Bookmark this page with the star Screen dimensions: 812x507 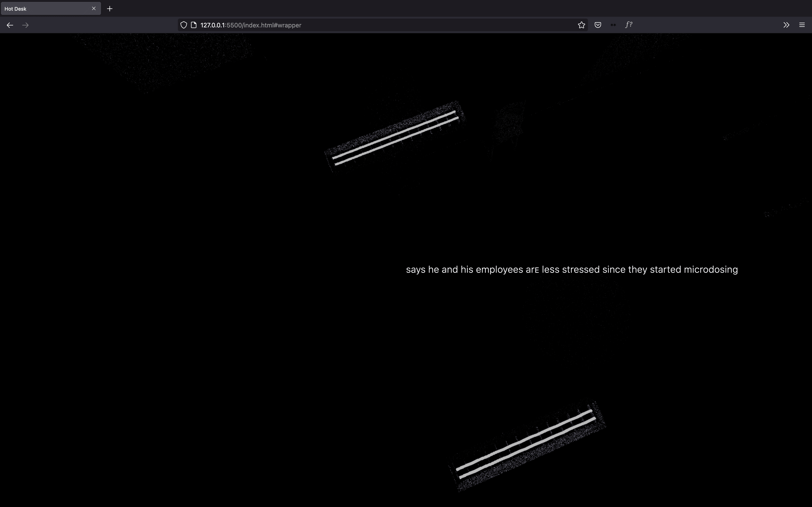(x=582, y=25)
